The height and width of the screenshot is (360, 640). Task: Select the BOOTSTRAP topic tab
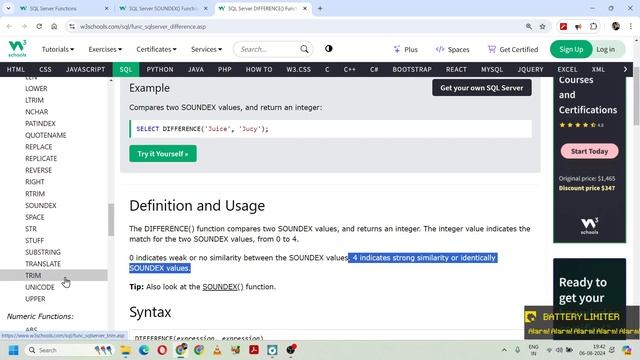point(412,69)
